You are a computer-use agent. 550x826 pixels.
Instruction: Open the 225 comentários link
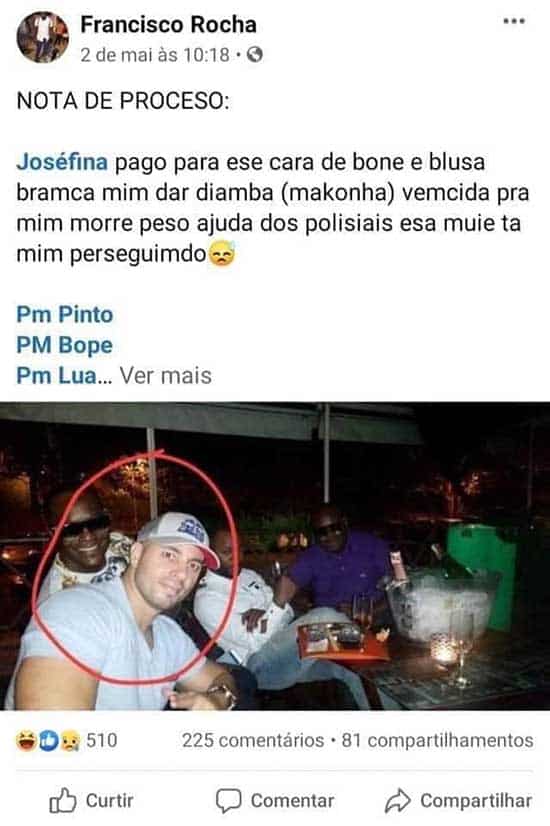point(253,740)
